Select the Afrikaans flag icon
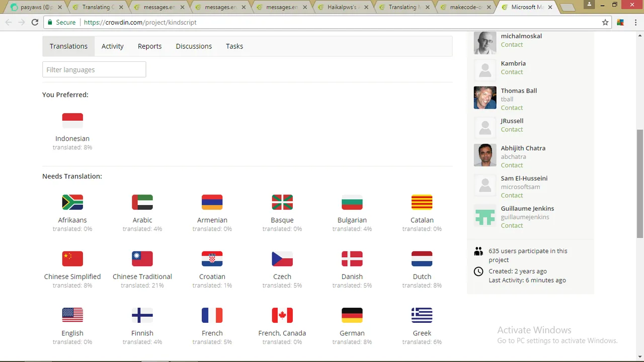This screenshot has width=644, height=362. [72, 202]
